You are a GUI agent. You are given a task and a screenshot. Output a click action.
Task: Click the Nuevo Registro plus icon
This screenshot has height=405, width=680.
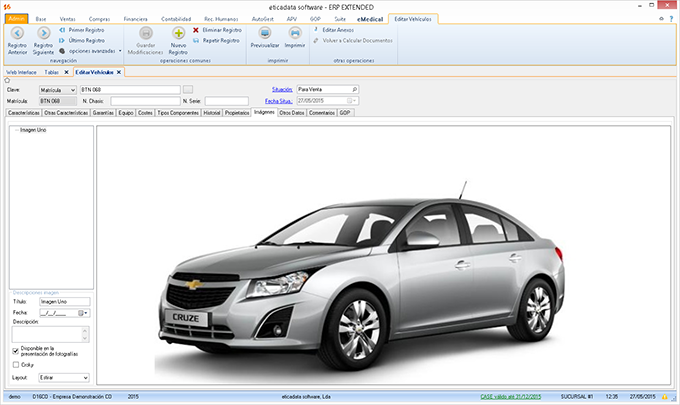178,35
